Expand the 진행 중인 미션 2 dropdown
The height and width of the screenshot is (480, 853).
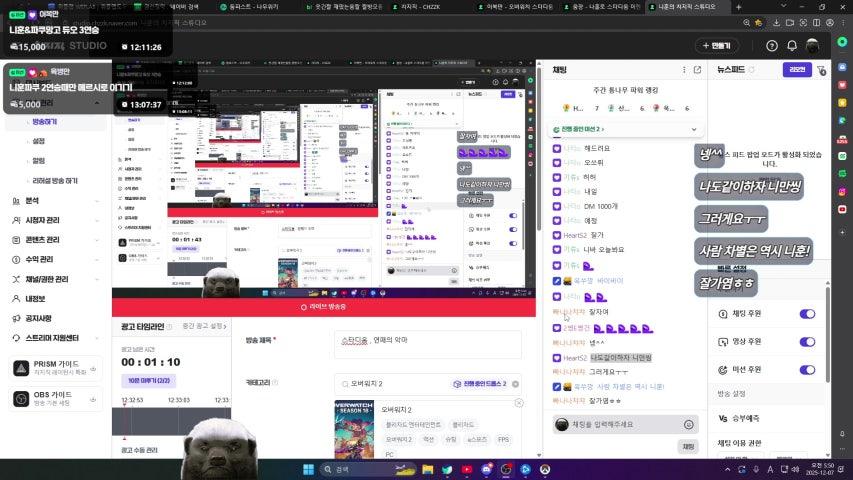click(x=694, y=130)
